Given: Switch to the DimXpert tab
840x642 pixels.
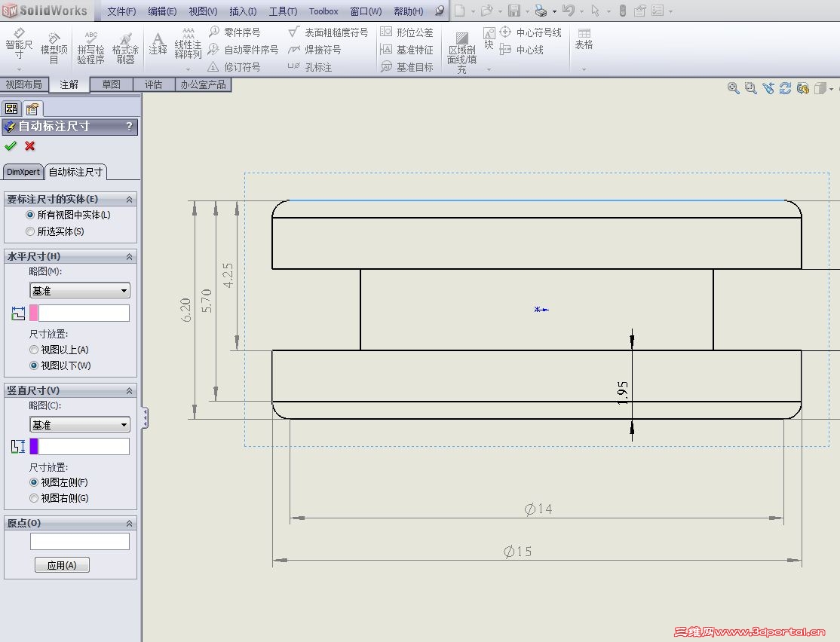Looking at the screenshot, I should click(23, 172).
